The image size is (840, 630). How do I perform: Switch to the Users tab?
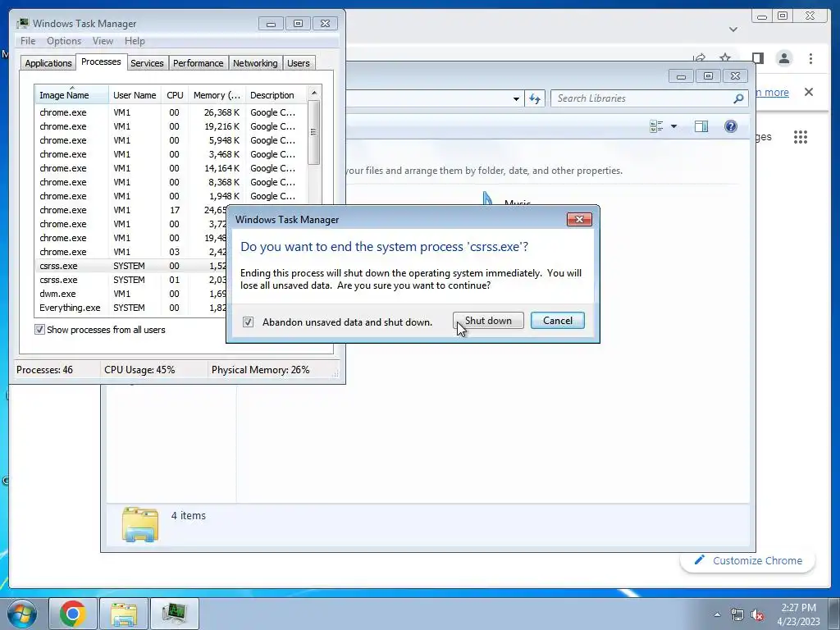click(299, 63)
